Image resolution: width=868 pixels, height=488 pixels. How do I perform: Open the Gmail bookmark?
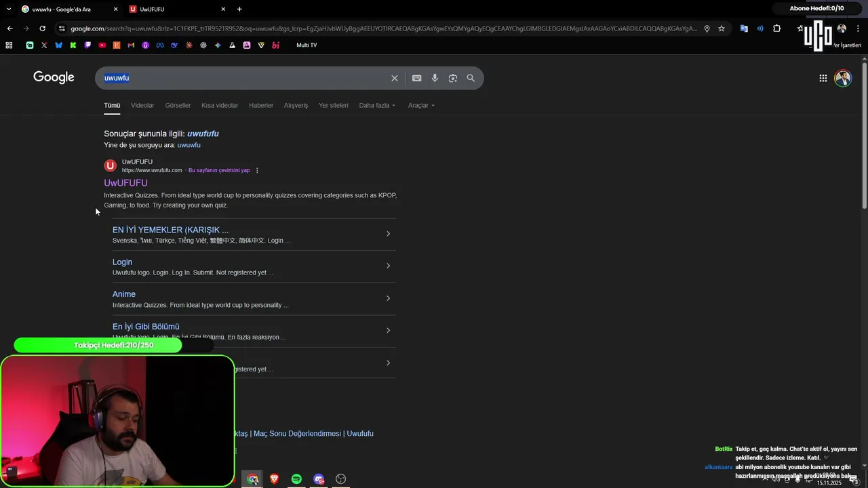[131, 45]
